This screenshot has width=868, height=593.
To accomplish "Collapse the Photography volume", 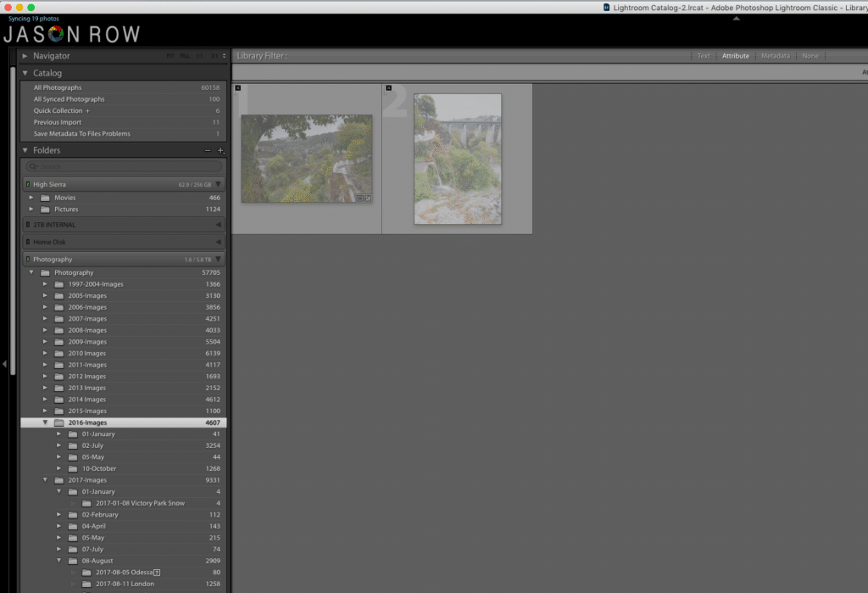I will click(x=218, y=260).
